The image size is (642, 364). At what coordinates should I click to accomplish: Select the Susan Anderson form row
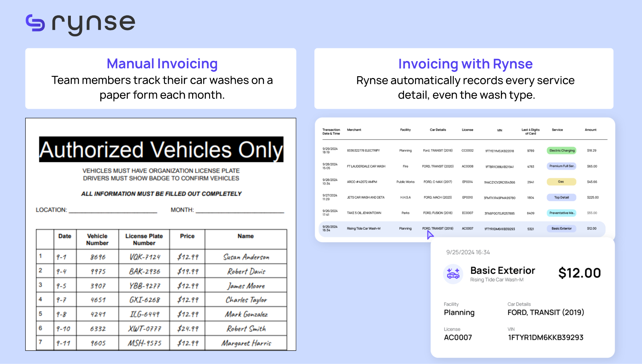pyautogui.click(x=246, y=257)
